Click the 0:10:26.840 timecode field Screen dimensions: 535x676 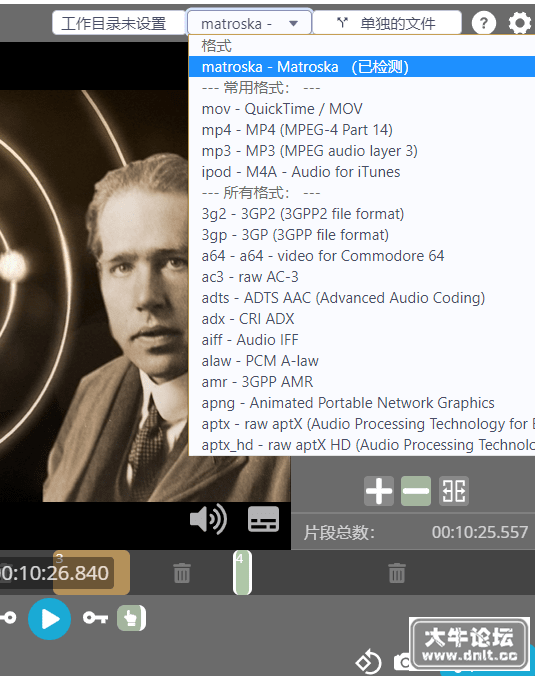click(x=56, y=573)
